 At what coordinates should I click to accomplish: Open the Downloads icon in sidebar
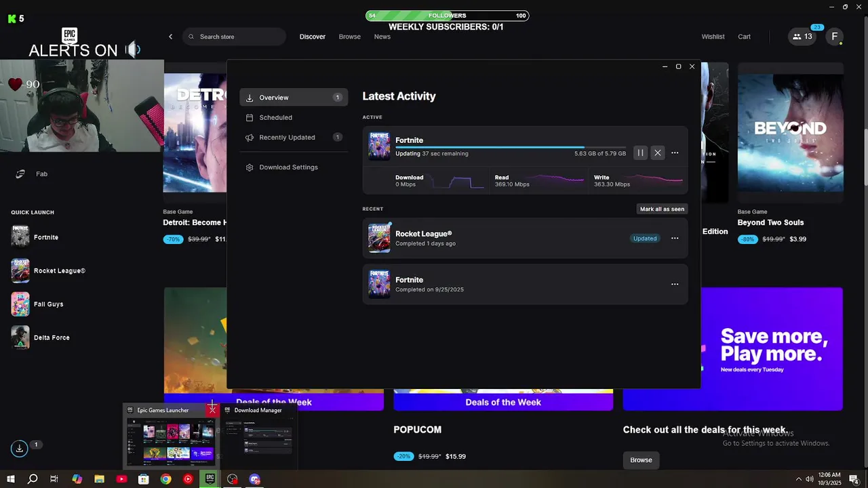(20, 448)
